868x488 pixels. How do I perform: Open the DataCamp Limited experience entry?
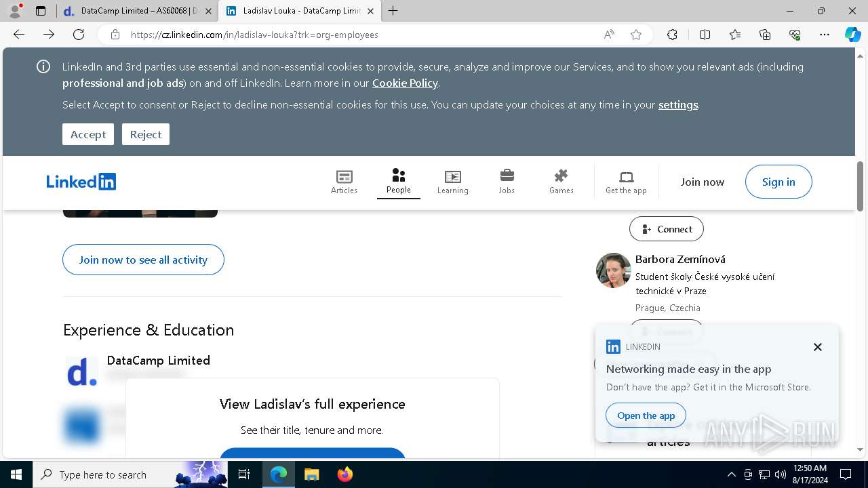tap(159, 360)
